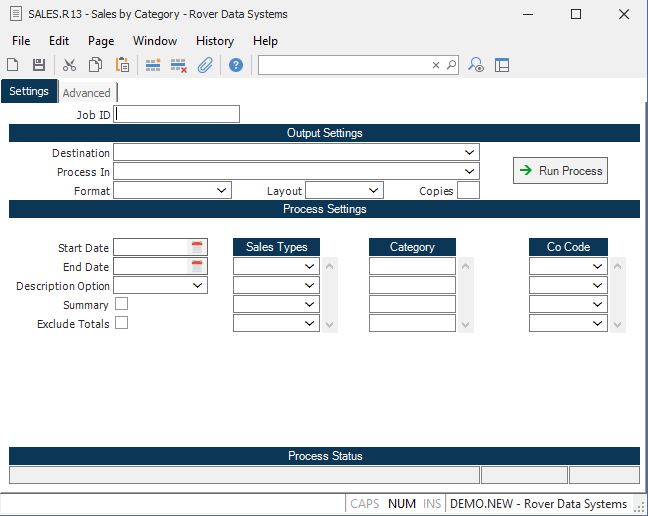Click the New record toolbar icon

(x=13, y=65)
